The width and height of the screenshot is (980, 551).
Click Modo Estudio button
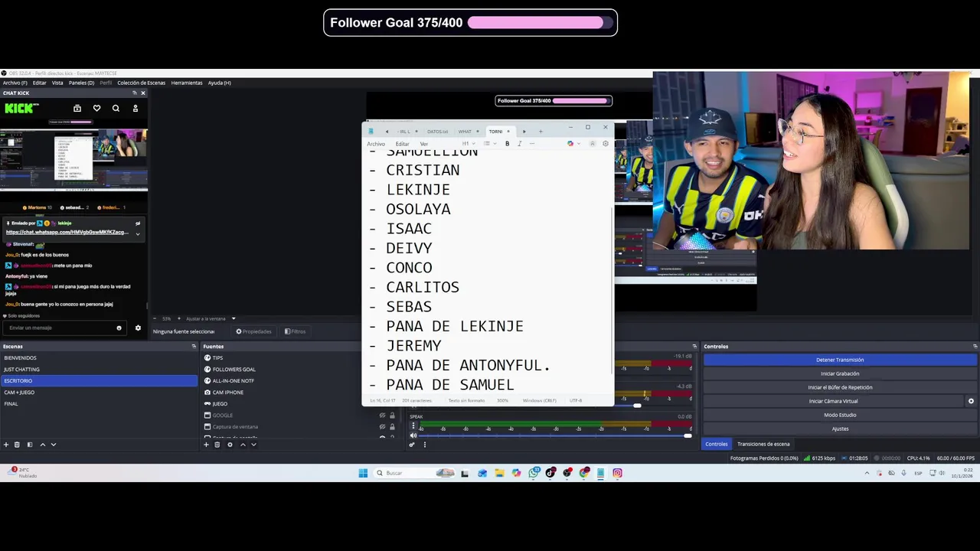(840, 415)
